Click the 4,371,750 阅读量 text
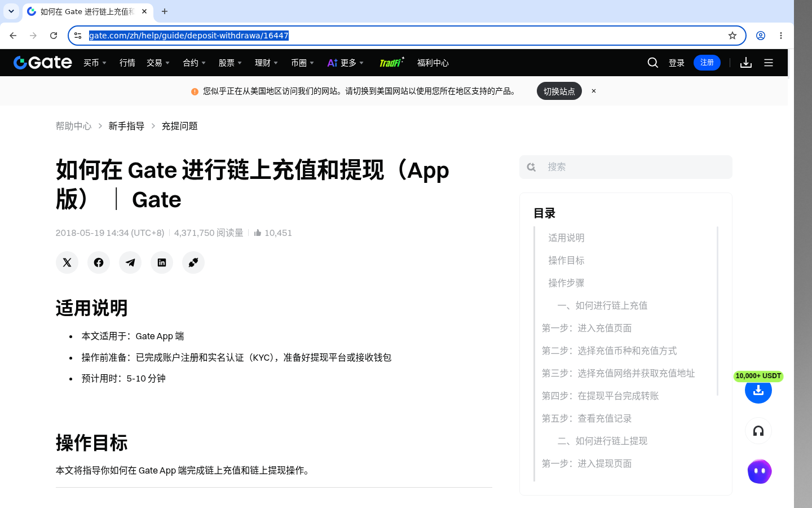 click(x=209, y=233)
